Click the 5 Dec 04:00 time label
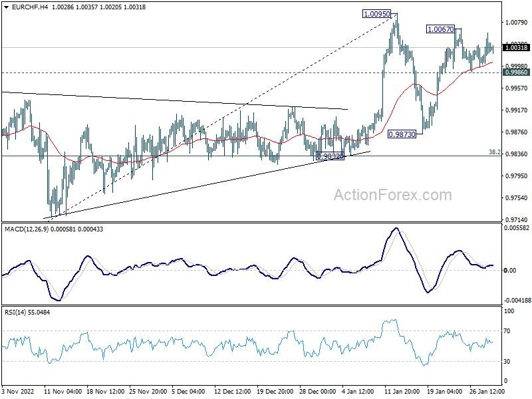This screenshot has height=399, width=532. point(189,391)
